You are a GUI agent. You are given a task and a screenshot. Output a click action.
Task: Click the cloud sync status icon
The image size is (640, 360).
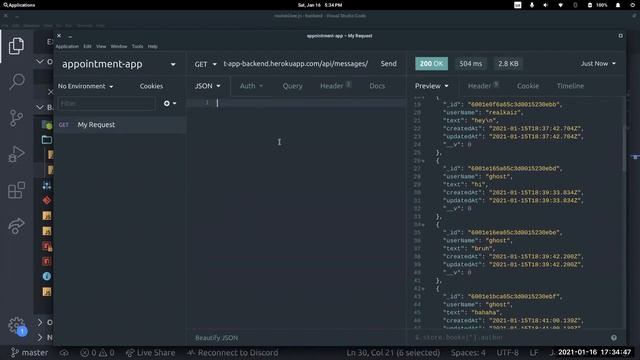coord(64,353)
